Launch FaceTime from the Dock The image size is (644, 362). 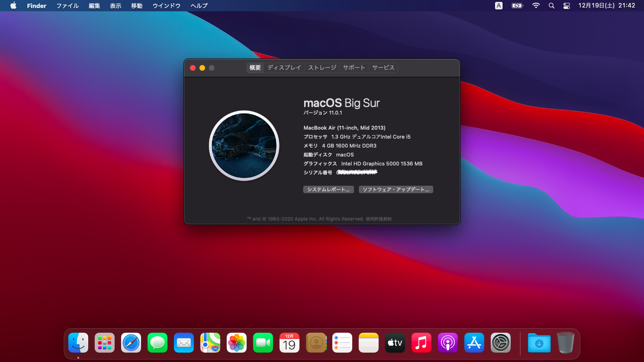click(x=263, y=343)
